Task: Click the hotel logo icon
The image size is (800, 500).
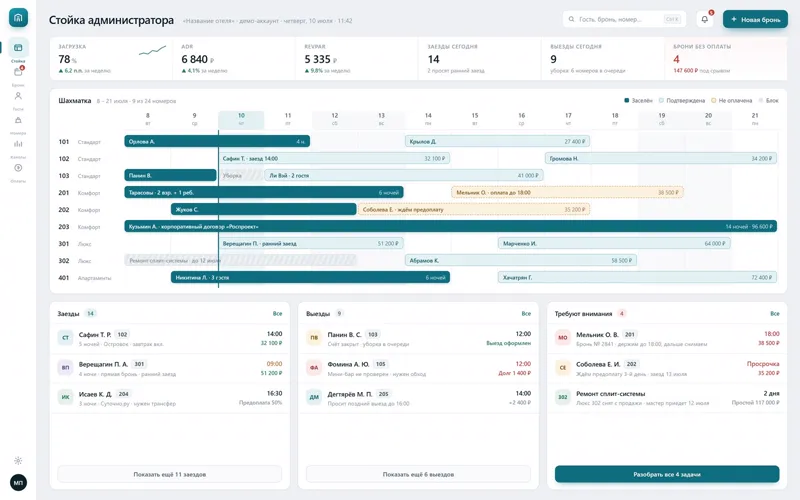Action: tap(18, 18)
